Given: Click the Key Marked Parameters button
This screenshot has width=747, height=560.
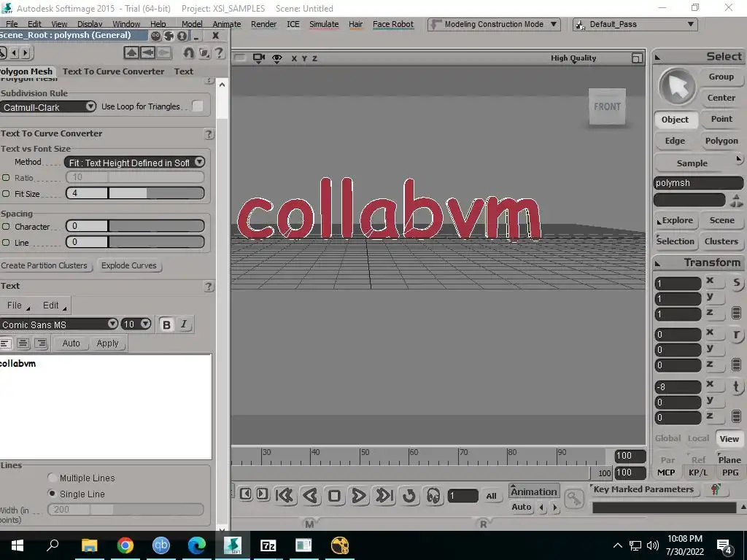Looking at the screenshot, I should pos(643,489).
